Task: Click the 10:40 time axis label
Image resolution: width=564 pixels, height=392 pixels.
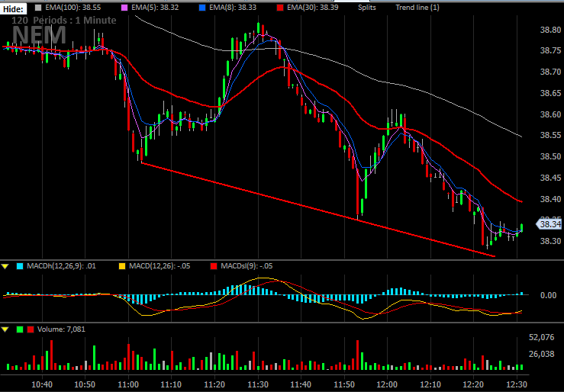Action: [x=42, y=384]
